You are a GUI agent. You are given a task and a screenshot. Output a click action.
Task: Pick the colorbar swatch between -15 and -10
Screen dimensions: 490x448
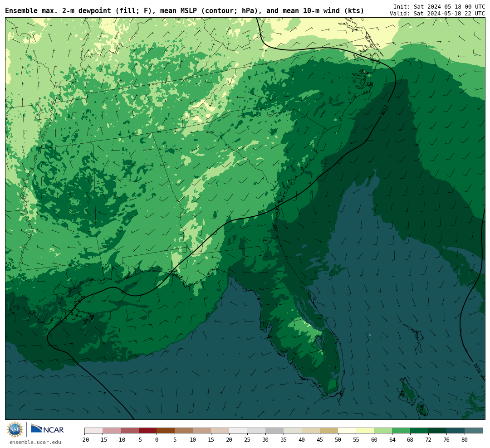(112, 431)
